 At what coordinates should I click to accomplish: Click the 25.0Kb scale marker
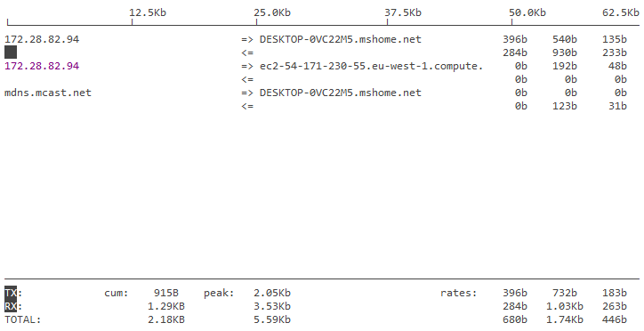[272, 12]
